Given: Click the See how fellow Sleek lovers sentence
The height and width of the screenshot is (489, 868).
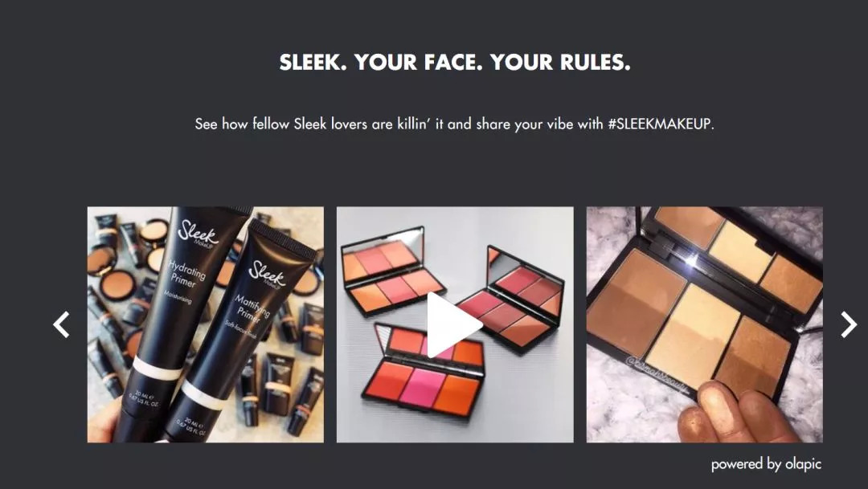Looking at the screenshot, I should (454, 124).
